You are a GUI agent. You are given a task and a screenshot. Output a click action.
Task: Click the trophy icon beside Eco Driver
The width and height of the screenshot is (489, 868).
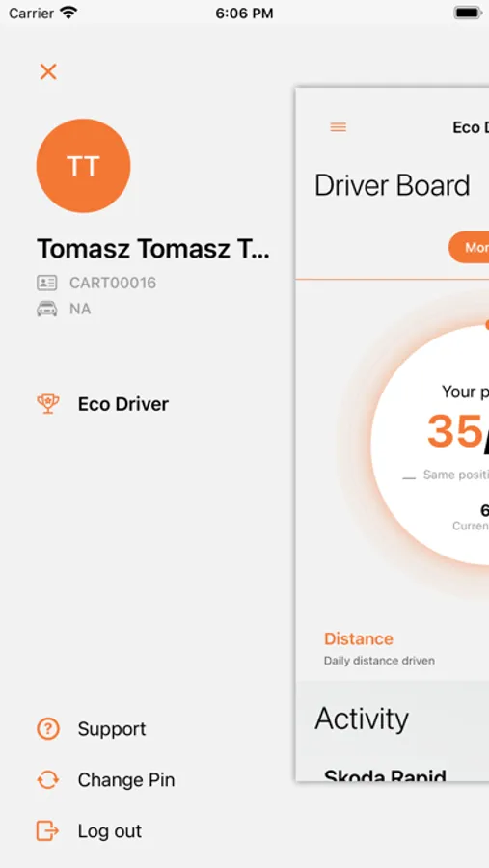click(48, 404)
